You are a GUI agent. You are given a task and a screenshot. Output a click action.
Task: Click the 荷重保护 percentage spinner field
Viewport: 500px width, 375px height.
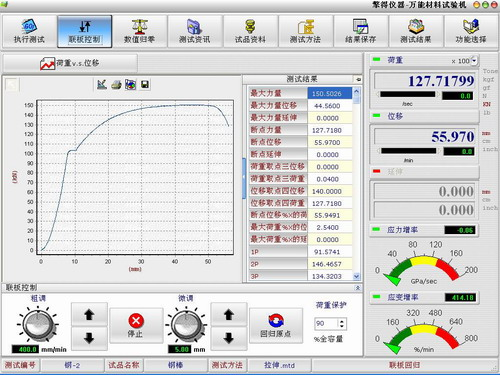click(330, 323)
